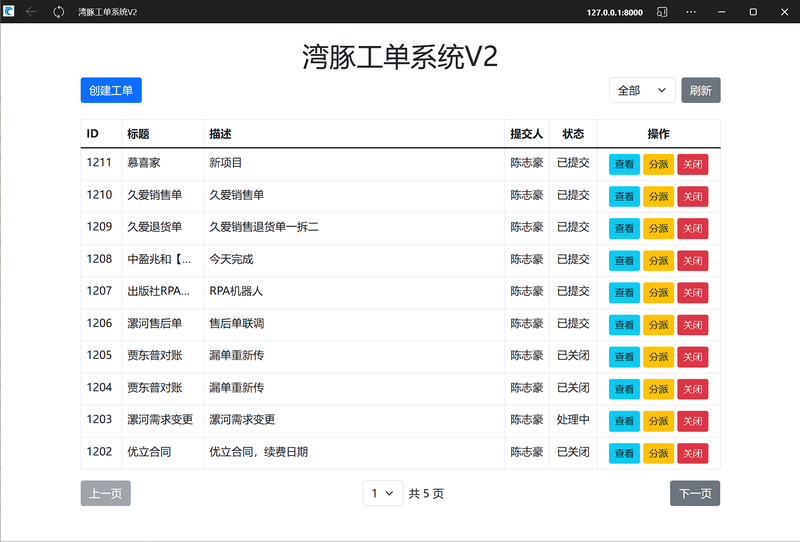Click the 创建工单 button
Viewport: 800px width, 542px height.
(x=111, y=90)
